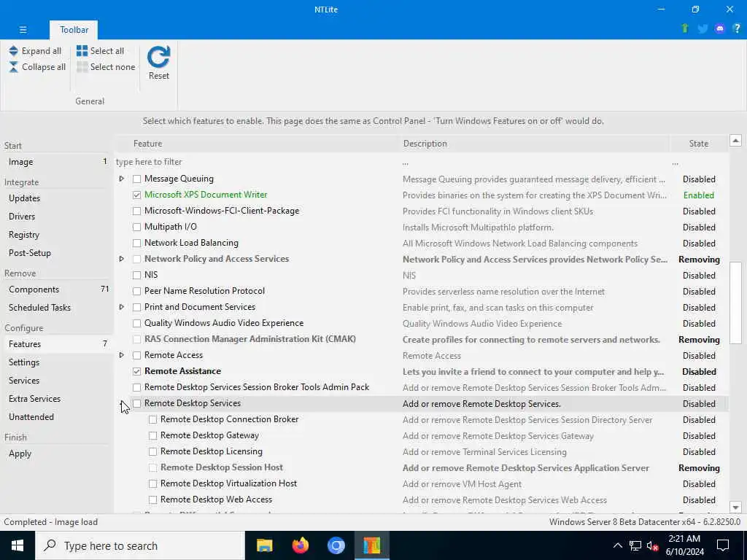Click the Select none icon
The image size is (747, 560).
point(82,66)
